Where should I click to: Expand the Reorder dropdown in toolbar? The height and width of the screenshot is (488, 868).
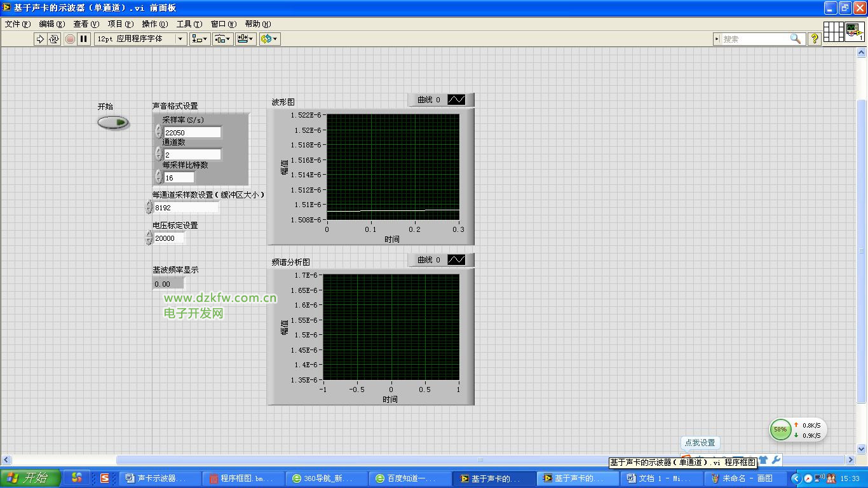269,39
